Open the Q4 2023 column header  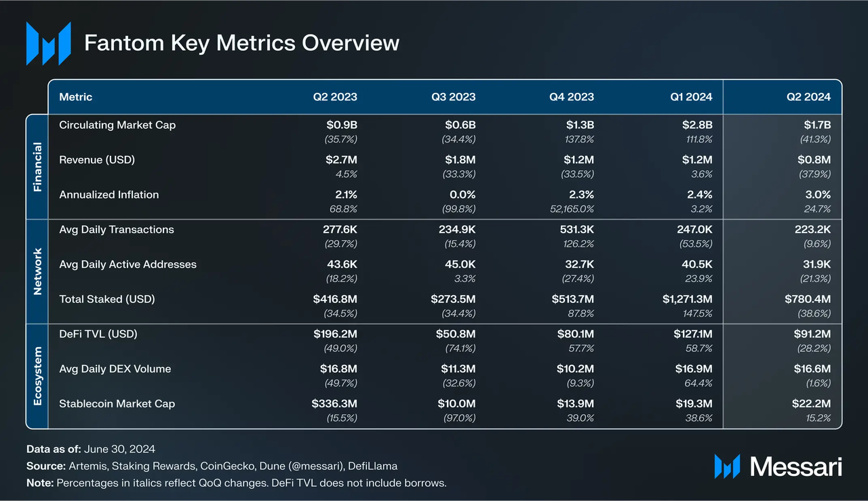pyautogui.click(x=571, y=97)
